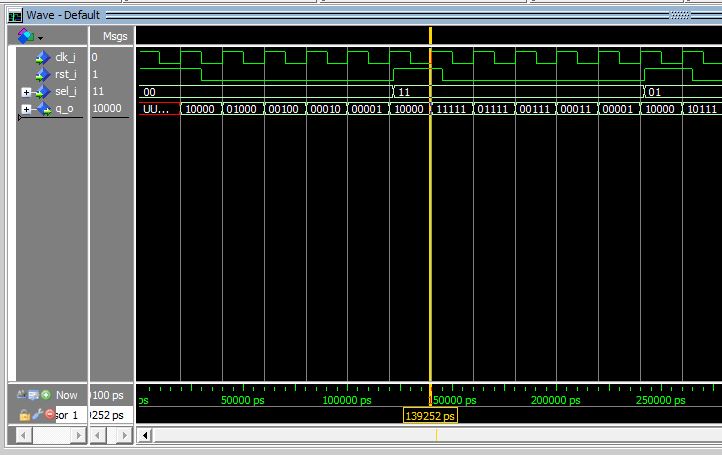722x455 pixels.
Task: Select the q_o signal name
Action: click(65, 109)
